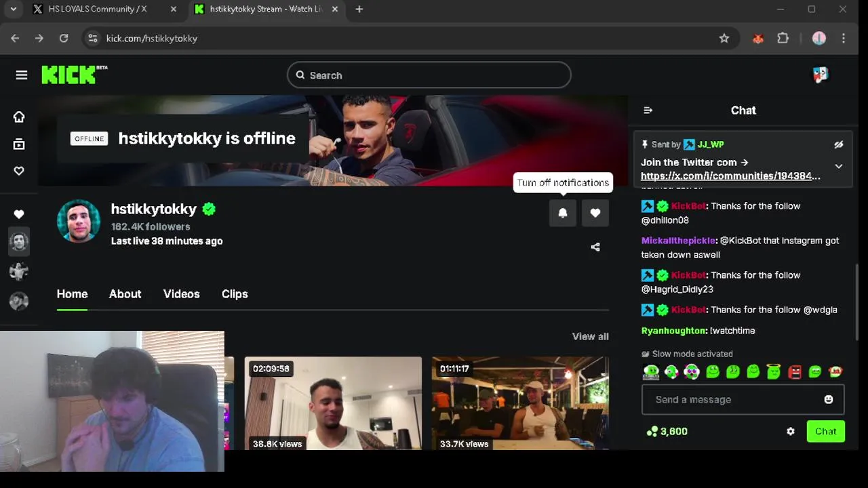The width and height of the screenshot is (868, 488).
Task: Switch to the Home tab
Action: (x=72, y=294)
